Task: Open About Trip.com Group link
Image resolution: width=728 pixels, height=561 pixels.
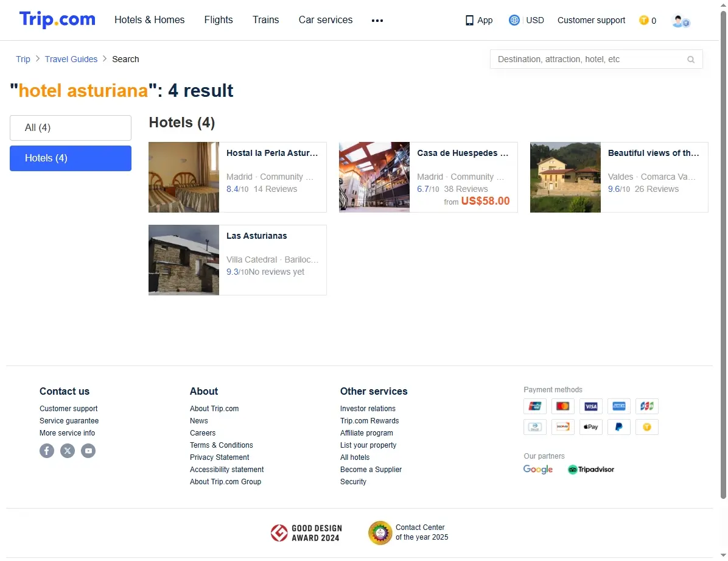Action: pyautogui.click(x=225, y=482)
